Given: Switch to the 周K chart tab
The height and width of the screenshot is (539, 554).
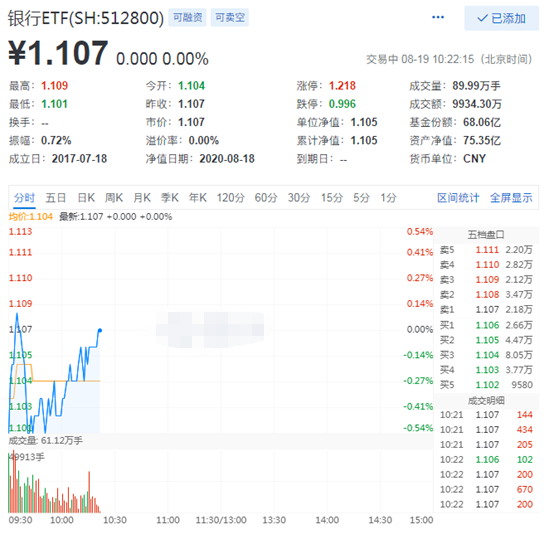Looking at the screenshot, I should [x=114, y=197].
